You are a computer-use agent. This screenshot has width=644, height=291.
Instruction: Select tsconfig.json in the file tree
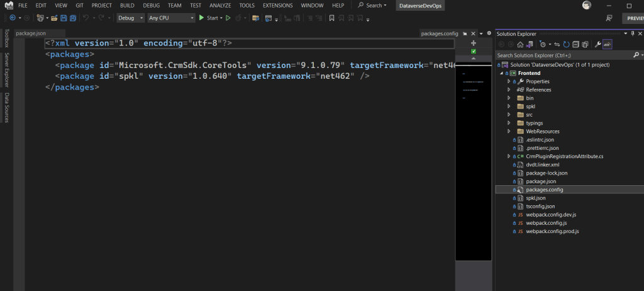click(x=540, y=206)
